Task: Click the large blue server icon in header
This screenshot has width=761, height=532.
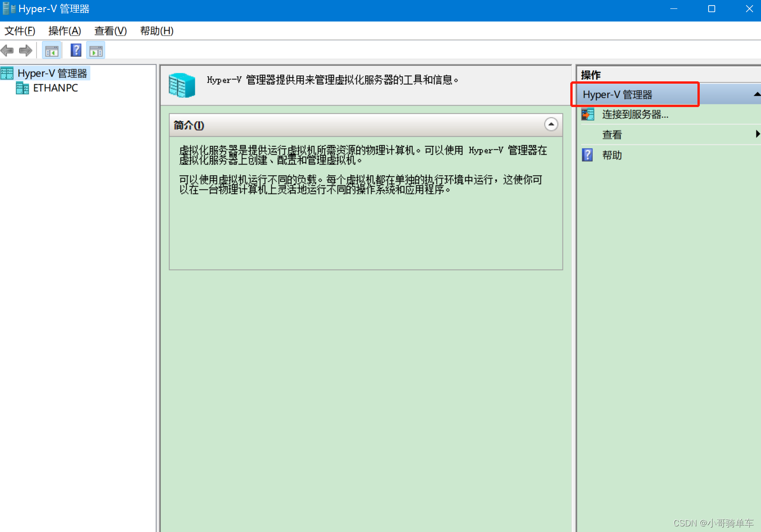Action: point(182,85)
